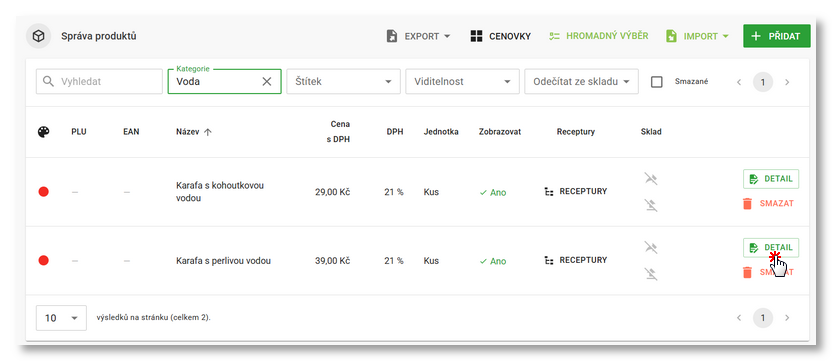832x361 pixels.
Task: Click unit Kus for Karafa s perlivou vodou
Action: [x=431, y=261]
